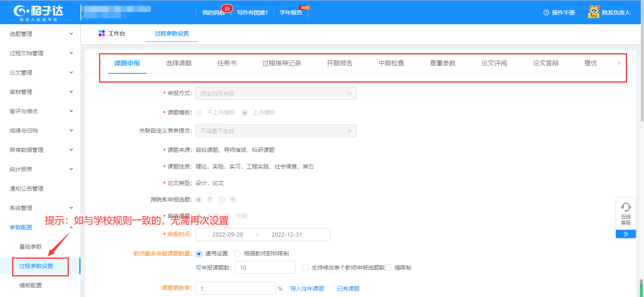Click the 工作台 colorful grid icon

(x=102, y=33)
